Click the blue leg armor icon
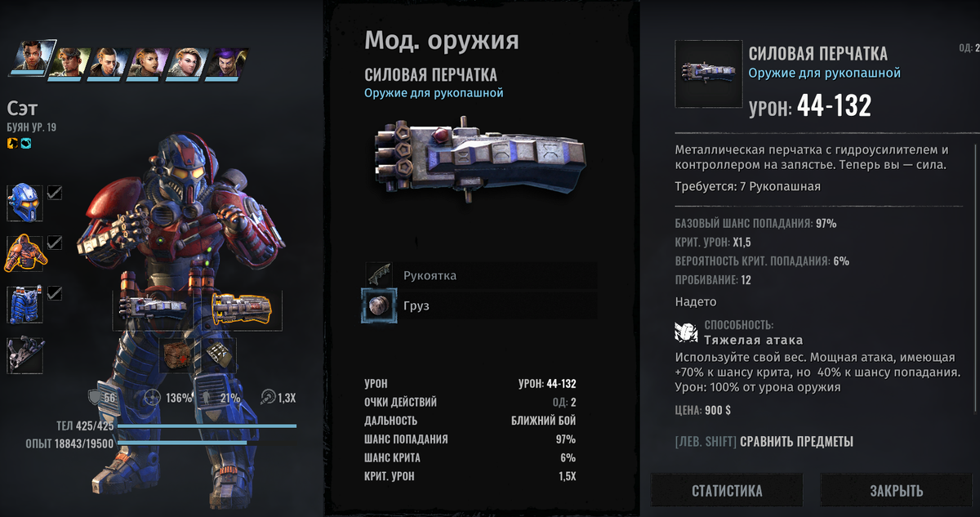The image size is (980, 517). pos(24,304)
